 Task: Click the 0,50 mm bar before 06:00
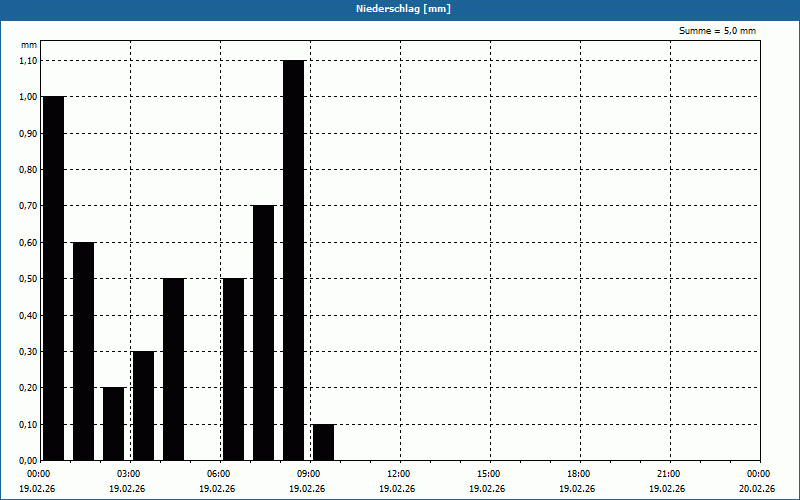[x=173, y=369]
